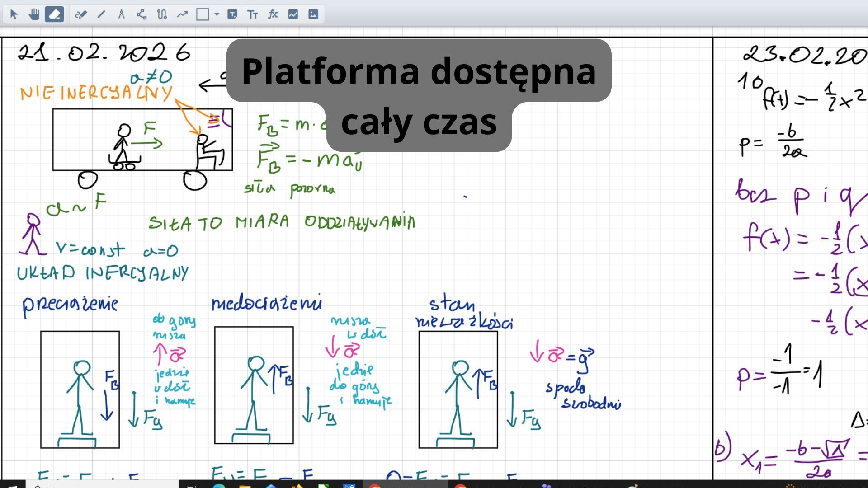Viewport: 868px width, 488px height.
Task: Click the 21.02.2026 date heading
Action: (104, 53)
